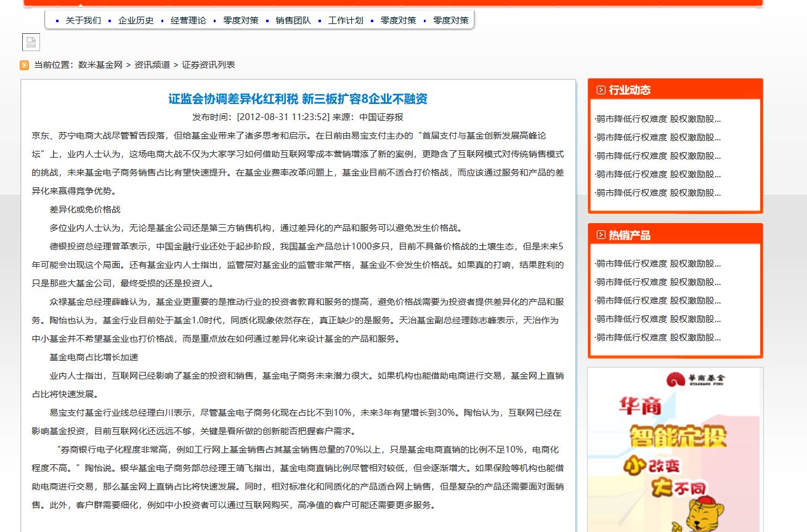Click the square icon beside 行业动态
The width and height of the screenshot is (807, 532).
click(x=601, y=90)
